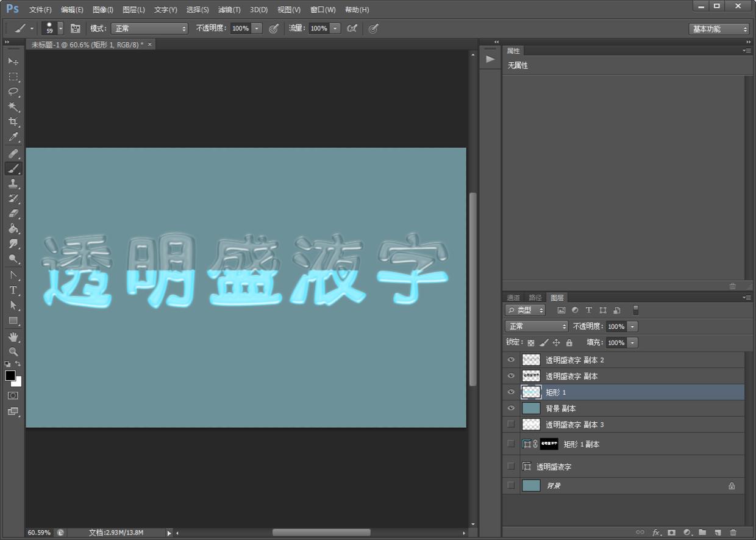Open the 滤镜(T) menu
The width and height of the screenshot is (756, 540).
point(229,10)
